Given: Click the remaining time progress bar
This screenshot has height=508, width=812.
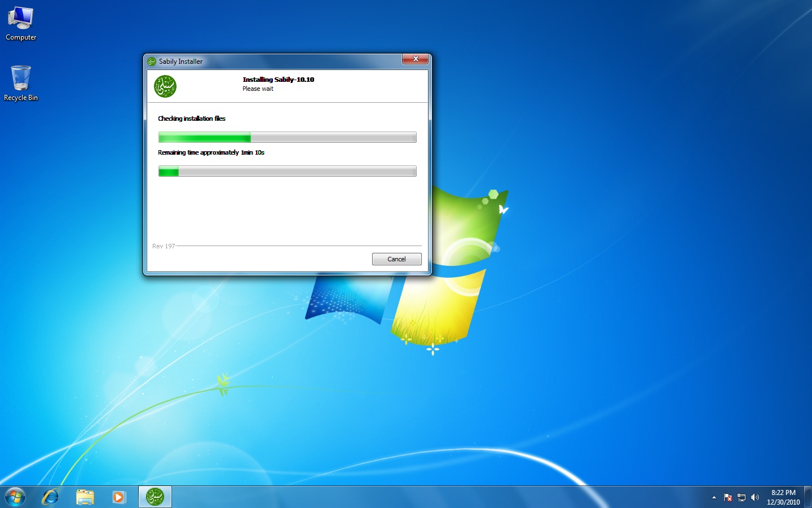Looking at the screenshot, I should click(x=287, y=171).
